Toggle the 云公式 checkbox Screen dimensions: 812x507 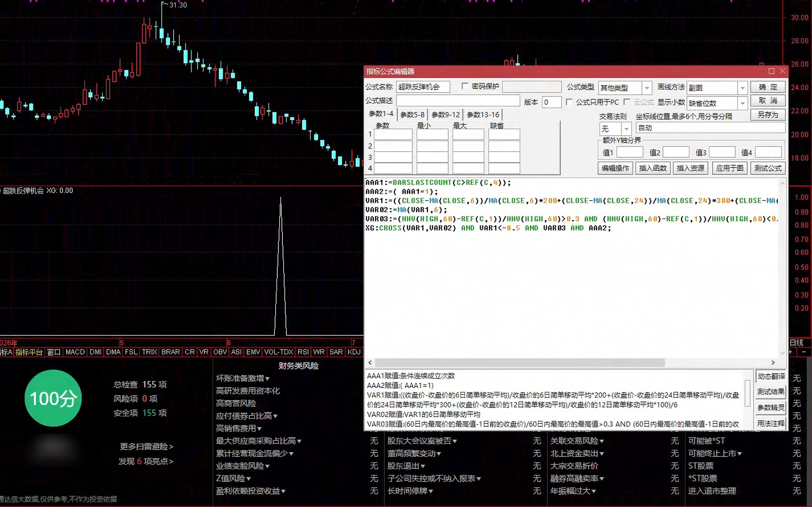(627, 102)
